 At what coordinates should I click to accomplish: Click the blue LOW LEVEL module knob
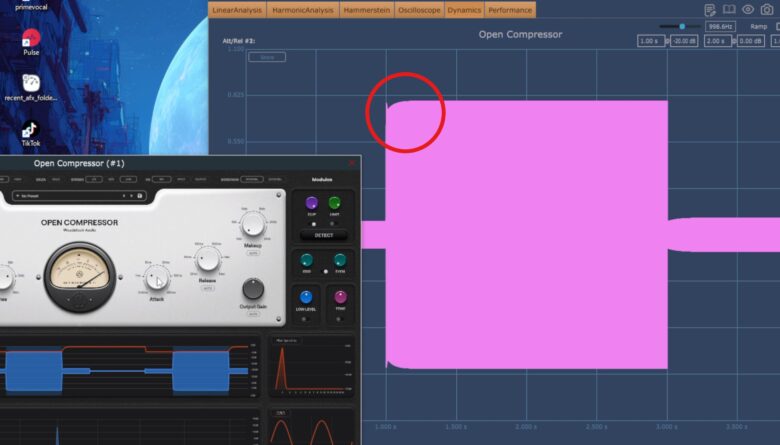click(306, 297)
